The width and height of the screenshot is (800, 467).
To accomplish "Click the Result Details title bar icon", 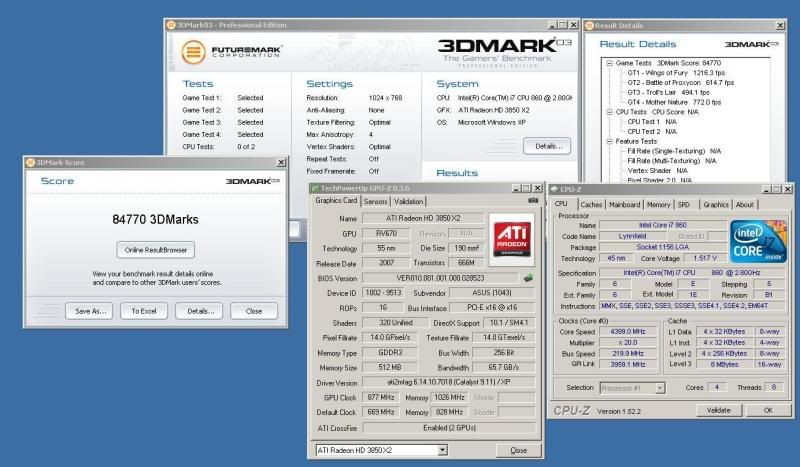I will (x=589, y=26).
